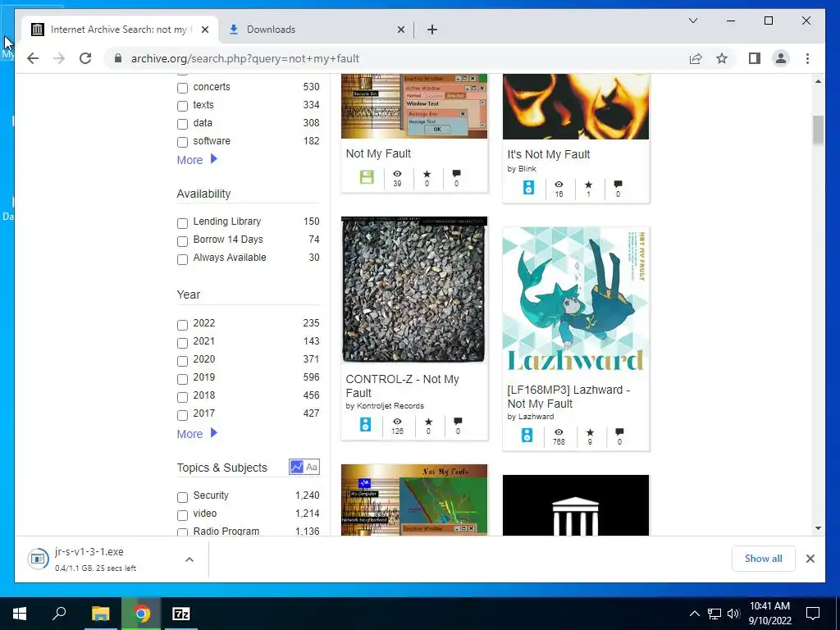Open the Chrome profile avatar
This screenshot has width=840, height=630.
click(x=781, y=58)
